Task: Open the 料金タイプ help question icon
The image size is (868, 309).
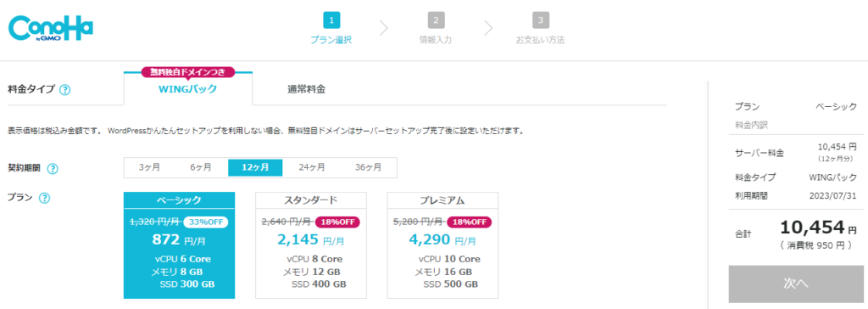Action: click(x=64, y=90)
